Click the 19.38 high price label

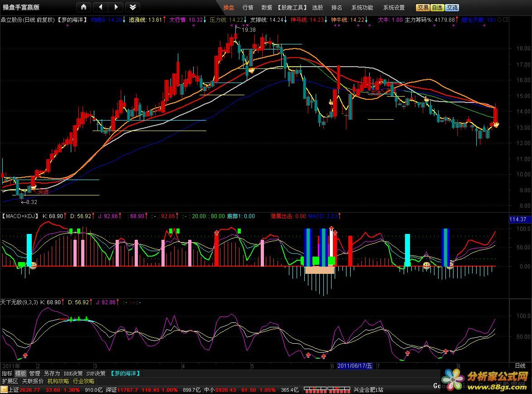249,30
